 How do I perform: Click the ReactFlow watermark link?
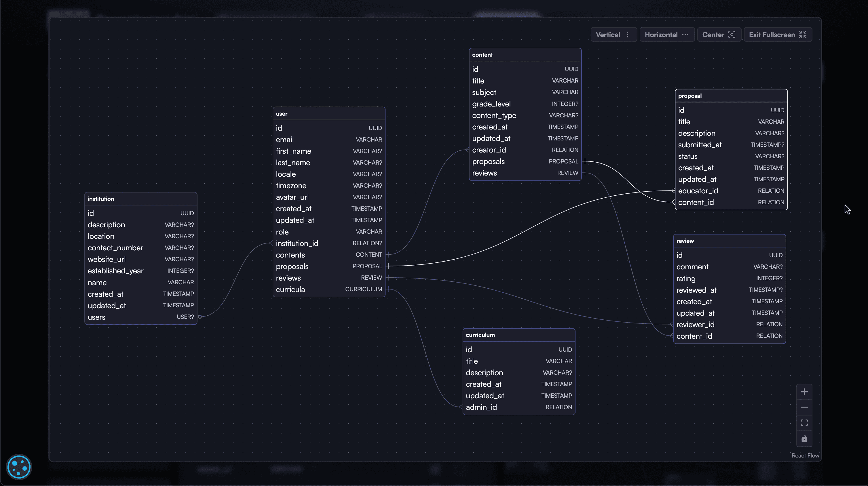pyautogui.click(x=806, y=455)
